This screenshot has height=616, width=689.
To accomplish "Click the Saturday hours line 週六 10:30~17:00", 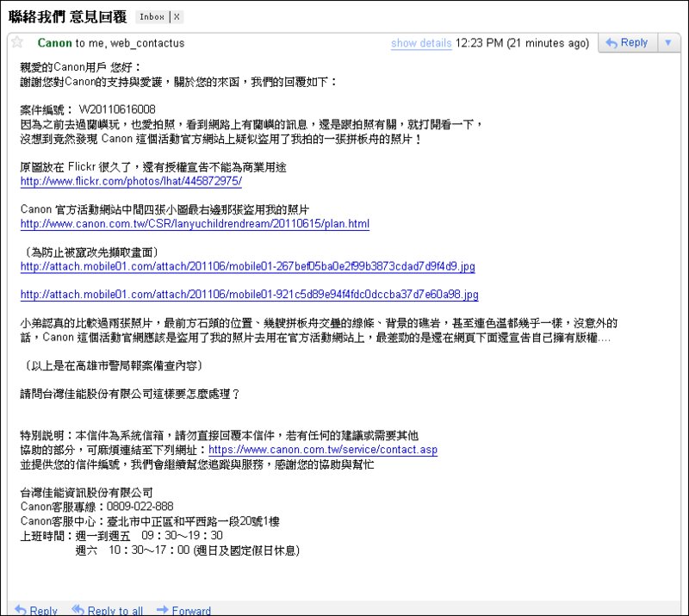I will tap(187, 550).
